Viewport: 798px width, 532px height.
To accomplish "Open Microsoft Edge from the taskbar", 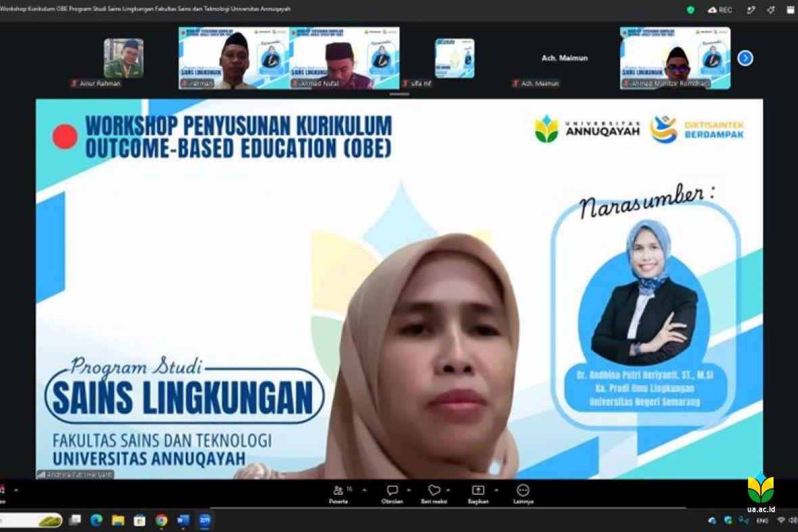I will pyautogui.click(x=97, y=520).
